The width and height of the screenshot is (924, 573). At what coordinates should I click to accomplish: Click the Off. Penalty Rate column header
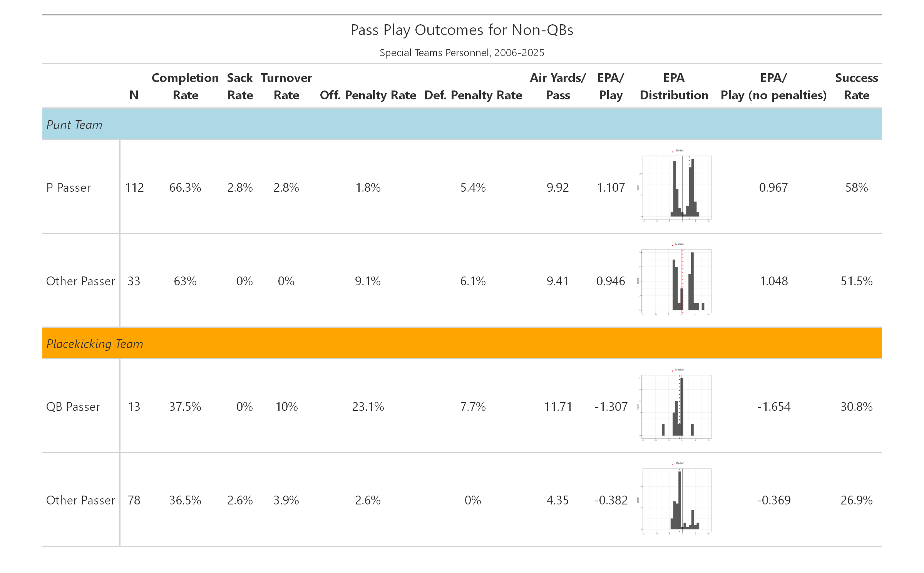pyautogui.click(x=368, y=95)
